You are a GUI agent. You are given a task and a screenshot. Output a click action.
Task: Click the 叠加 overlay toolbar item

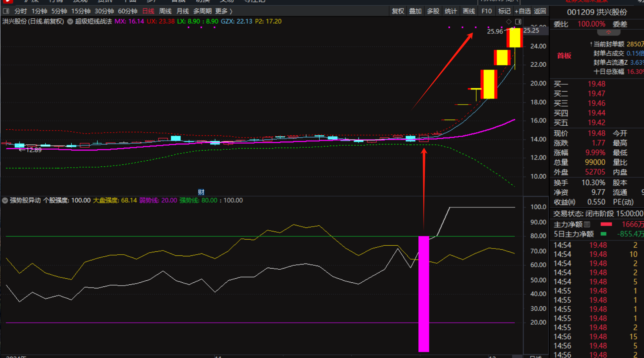point(415,11)
